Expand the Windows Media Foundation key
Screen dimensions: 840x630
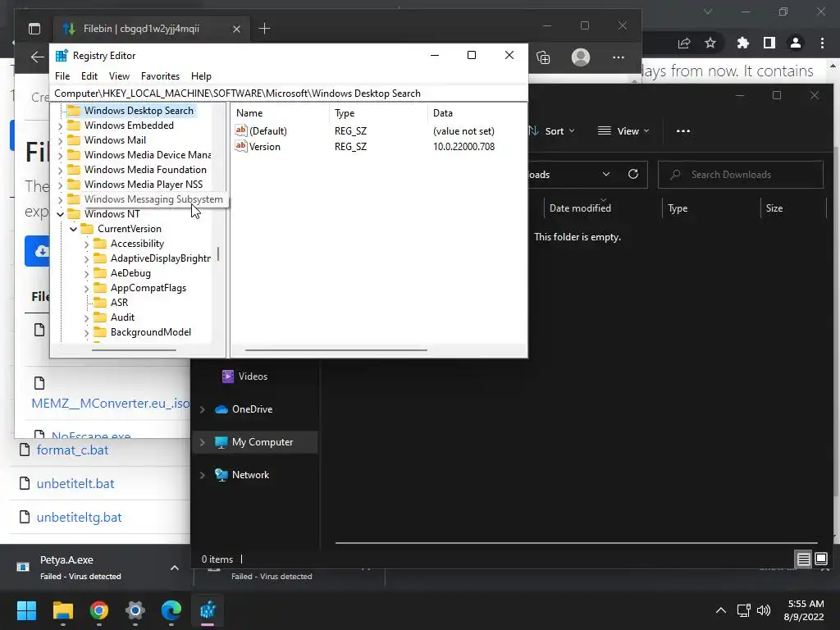pos(60,171)
